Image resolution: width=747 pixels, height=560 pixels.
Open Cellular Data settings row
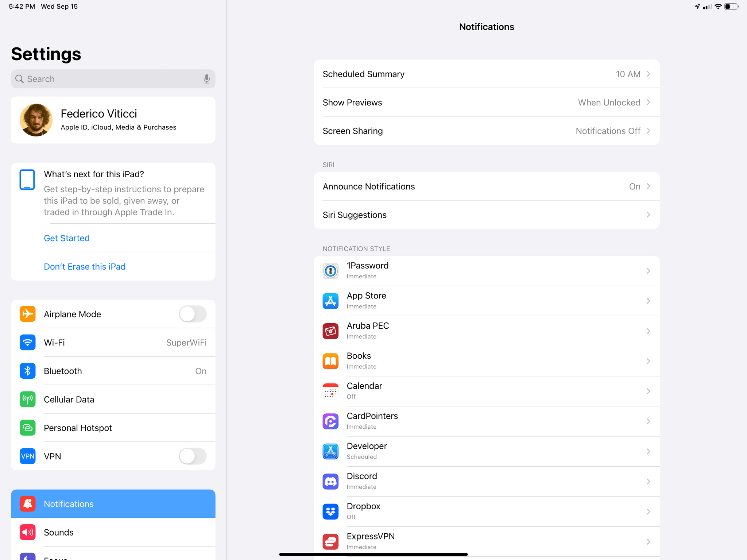113,399
